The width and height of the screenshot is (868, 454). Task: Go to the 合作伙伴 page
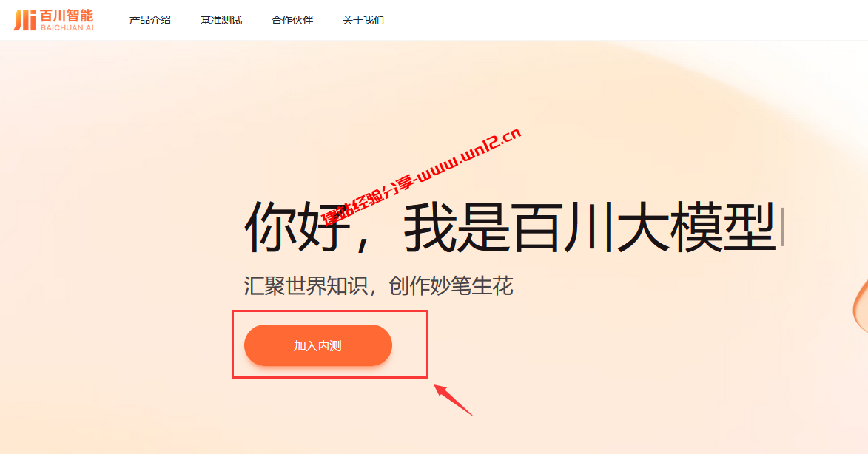tap(292, 20)
